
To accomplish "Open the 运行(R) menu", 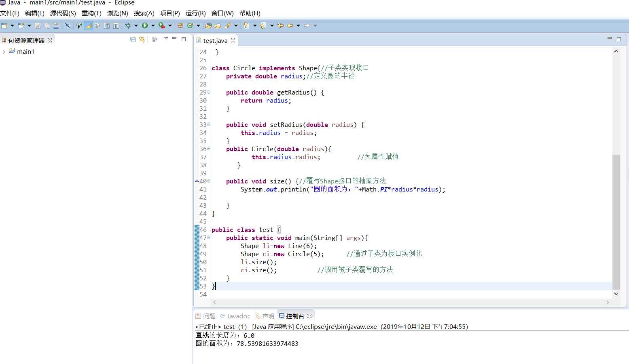I will pyautogui.click(x=195, y=13).
